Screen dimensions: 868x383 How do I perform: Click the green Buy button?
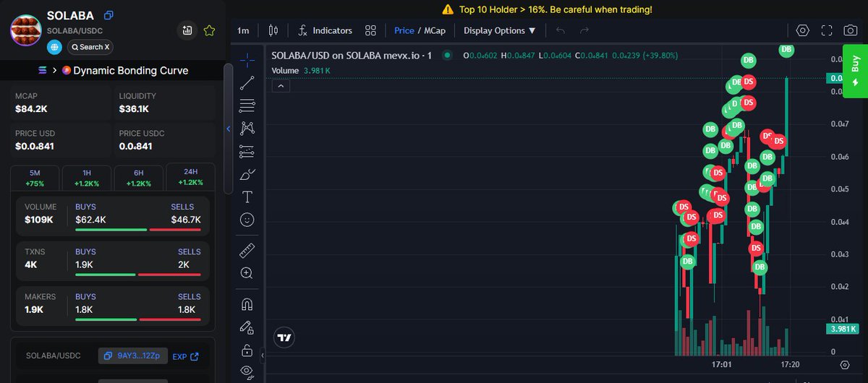[855, 72]
